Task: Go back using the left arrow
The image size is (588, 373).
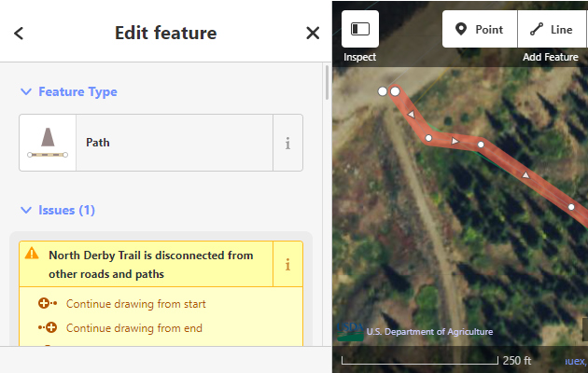Action: click(x=19, y=34)
